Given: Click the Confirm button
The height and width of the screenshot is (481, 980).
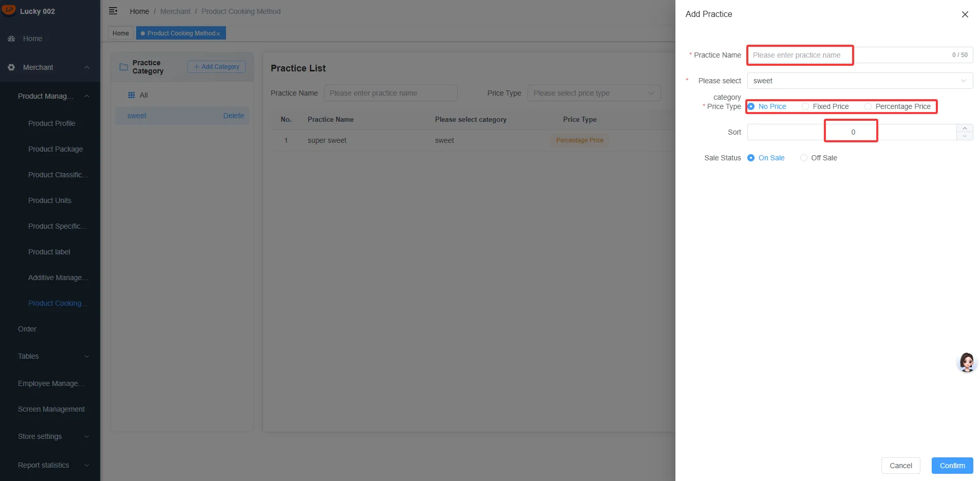Looking at the screenshot, I should (952, 466).
